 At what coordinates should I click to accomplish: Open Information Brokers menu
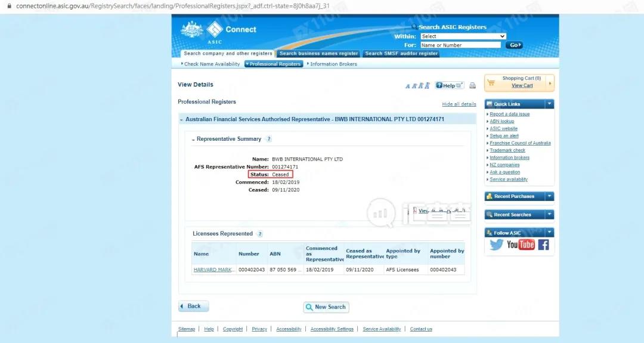click(332, 64)
